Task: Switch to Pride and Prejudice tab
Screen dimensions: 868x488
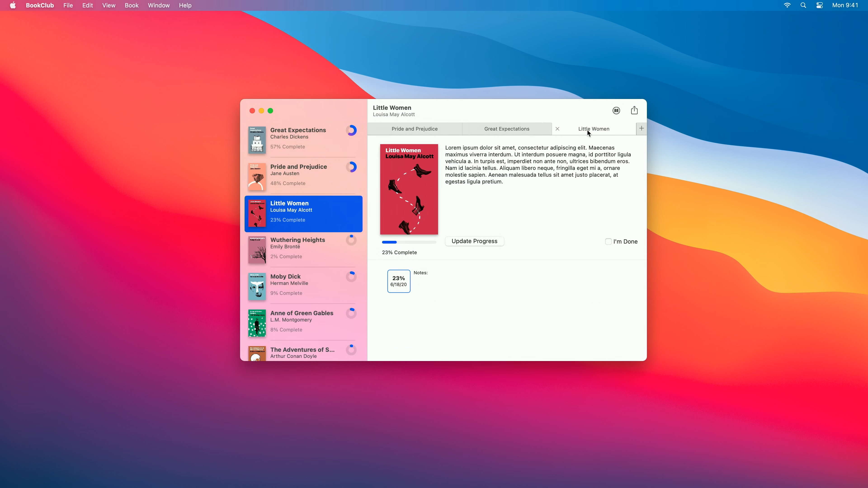Action: click(415, 129)
